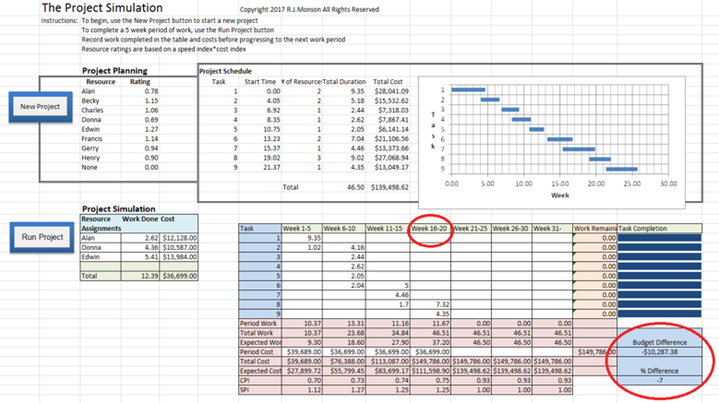
Task: Click Task 9 completion progress bar
Action: (x=659, y=314)
